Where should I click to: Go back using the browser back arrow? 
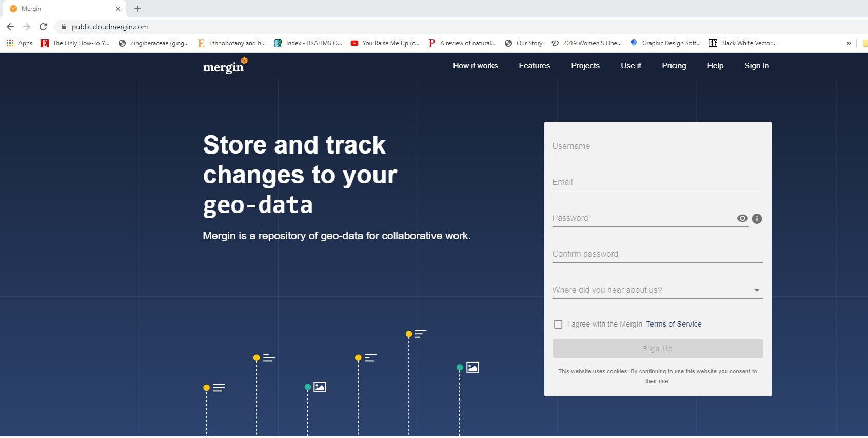click(x=10, y=27)
